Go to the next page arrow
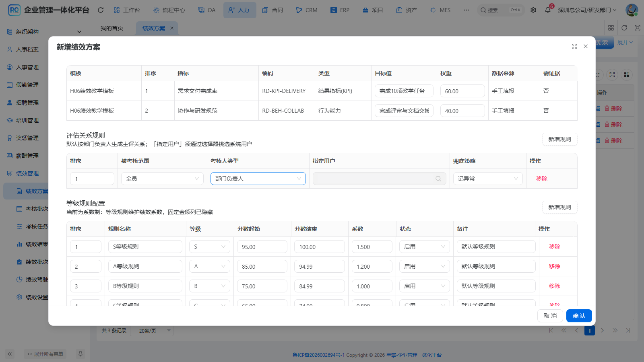This screenshot has height=362, width=644. (x=603, y=331)
